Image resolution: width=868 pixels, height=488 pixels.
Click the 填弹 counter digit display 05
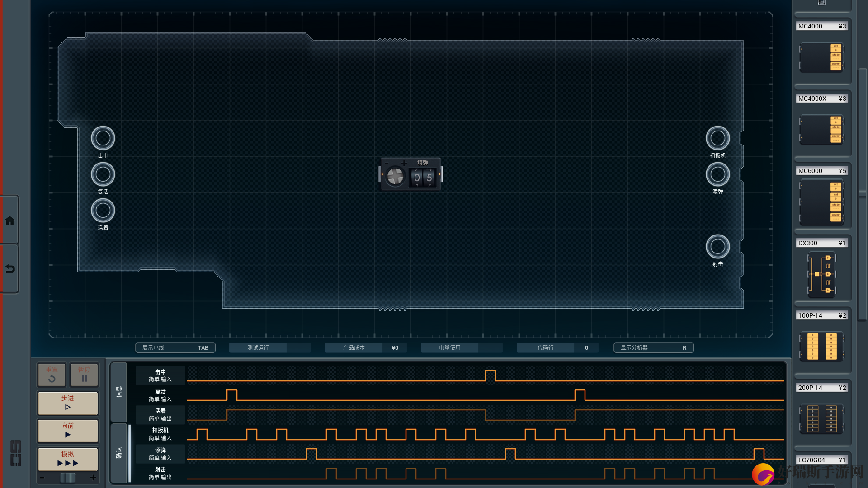click(x=423, y=177)
